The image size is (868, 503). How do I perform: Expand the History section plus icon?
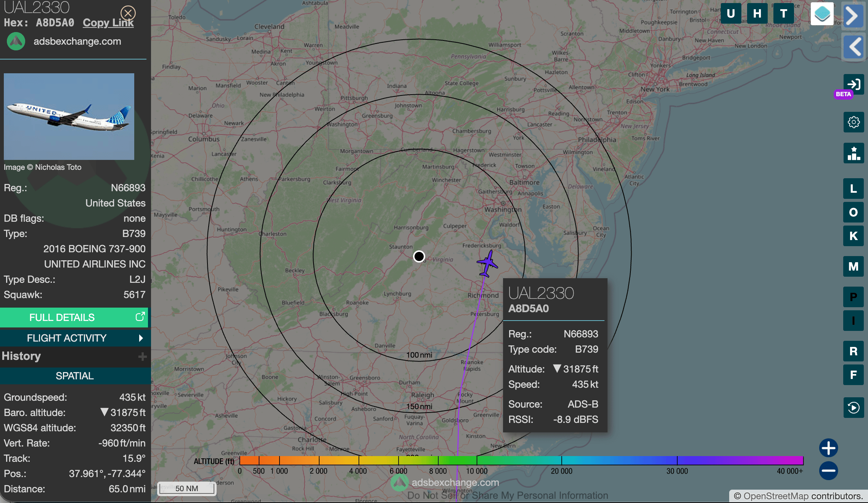coord(142,356)
